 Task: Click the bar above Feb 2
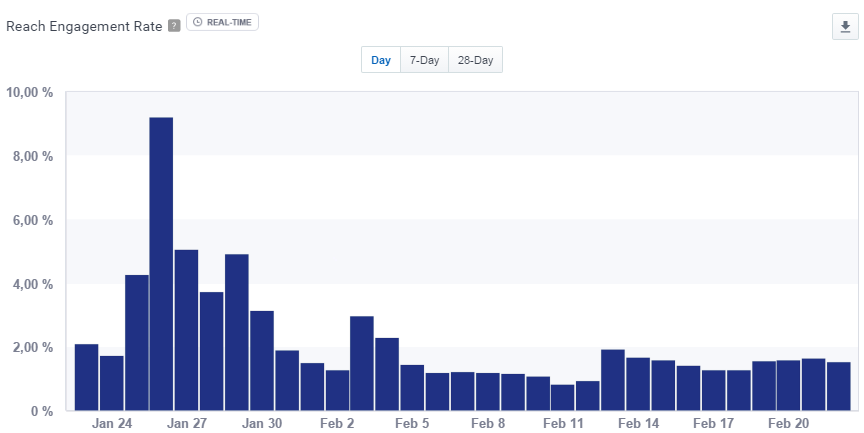[x=337, y=390]
